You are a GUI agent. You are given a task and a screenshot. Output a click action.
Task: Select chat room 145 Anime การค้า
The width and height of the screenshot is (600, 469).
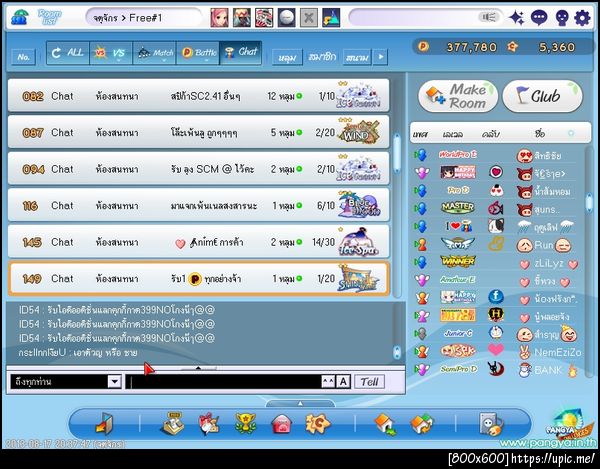[198, 242]
